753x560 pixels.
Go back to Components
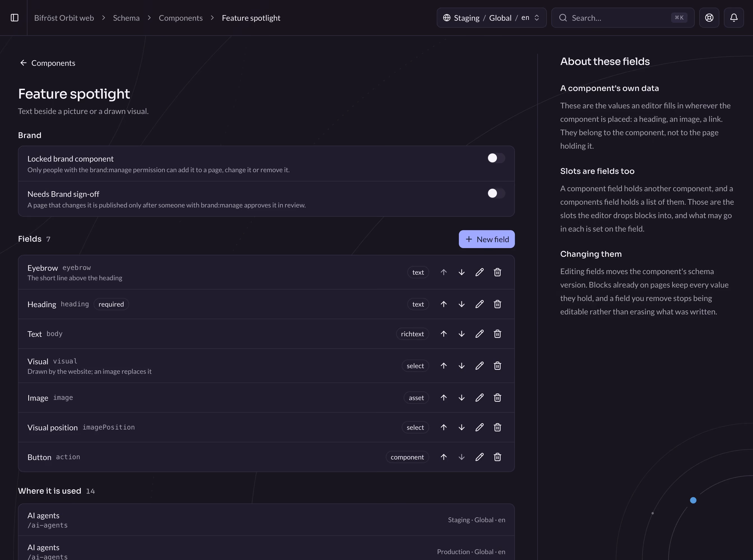(47, 63)
